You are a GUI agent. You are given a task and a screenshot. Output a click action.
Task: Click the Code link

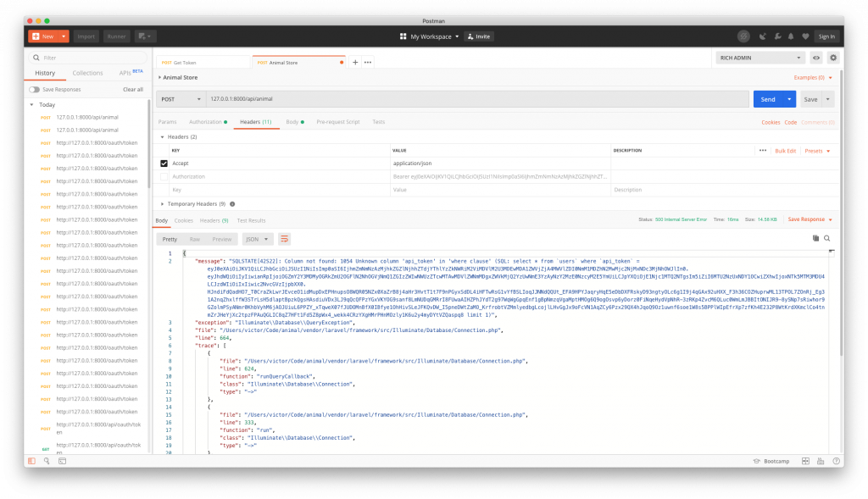pyautogui.click(x=791, y=122)
